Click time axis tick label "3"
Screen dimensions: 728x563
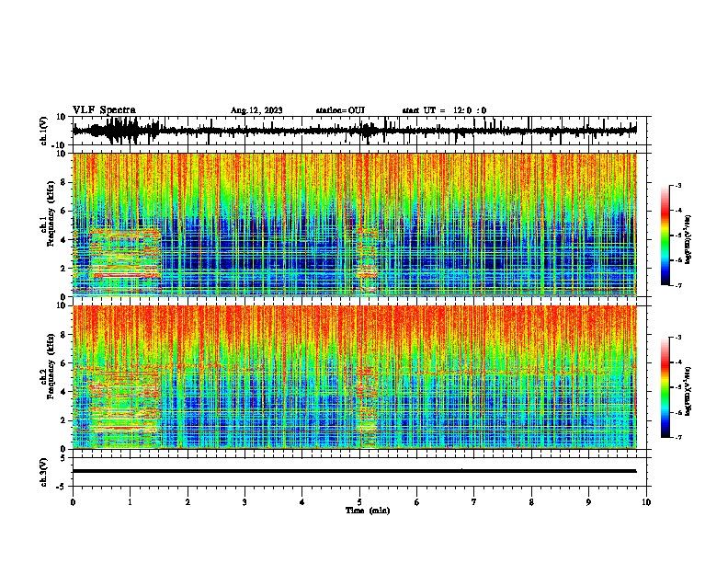(245, 502)
